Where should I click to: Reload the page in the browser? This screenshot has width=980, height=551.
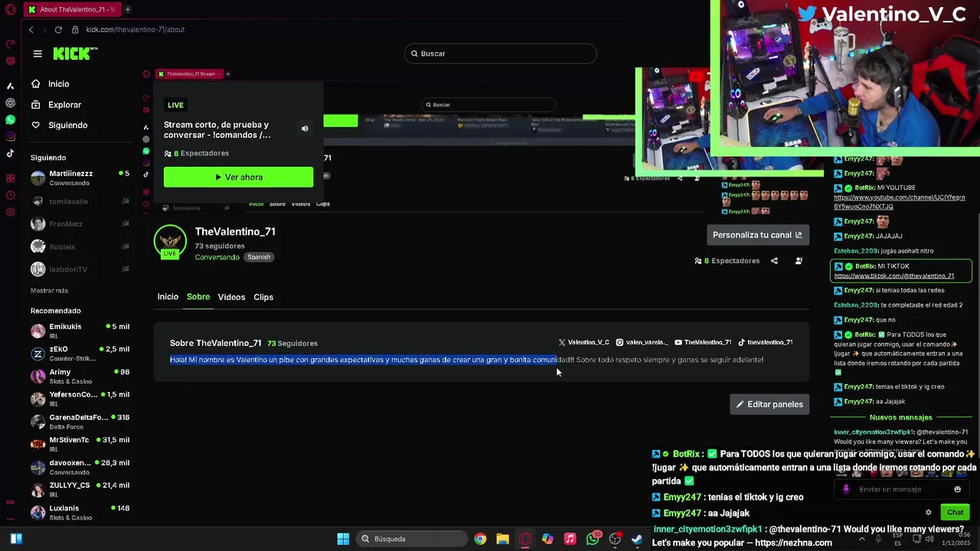click(58, 30)
